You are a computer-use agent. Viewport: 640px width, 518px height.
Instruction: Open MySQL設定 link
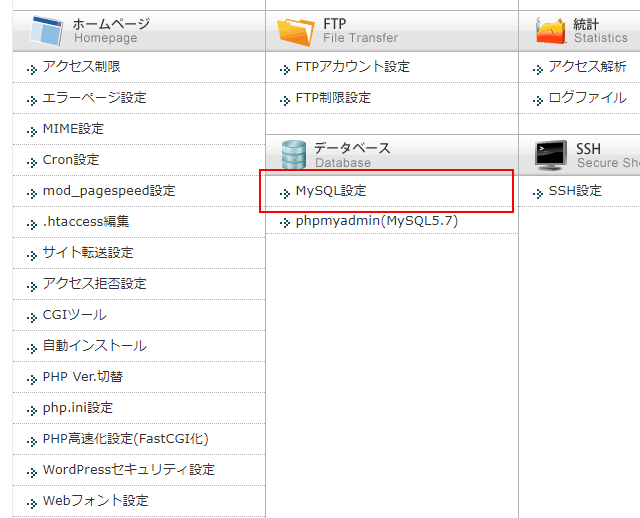[331, 191]
